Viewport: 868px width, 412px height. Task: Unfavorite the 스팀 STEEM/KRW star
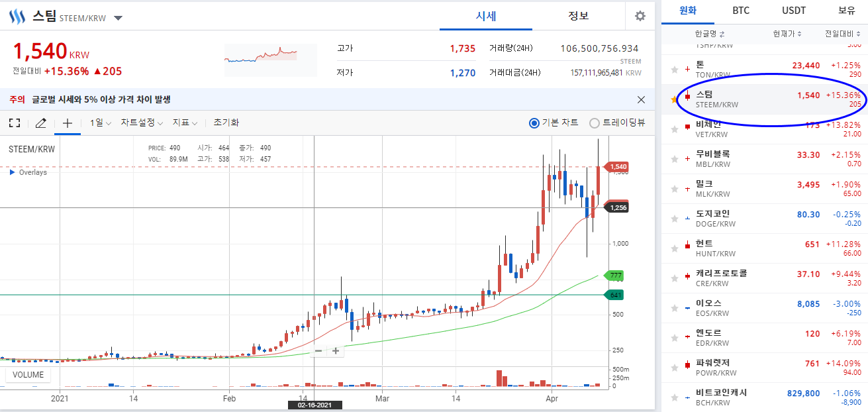pyautogui.click(x=675, y=99)
